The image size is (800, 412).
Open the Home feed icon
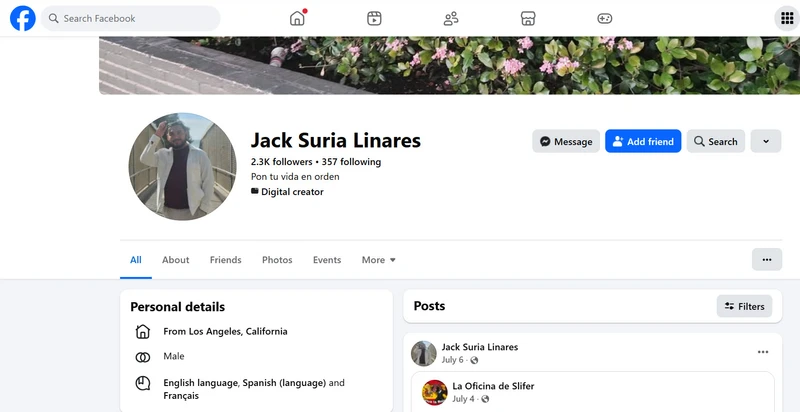coord(297,18)
